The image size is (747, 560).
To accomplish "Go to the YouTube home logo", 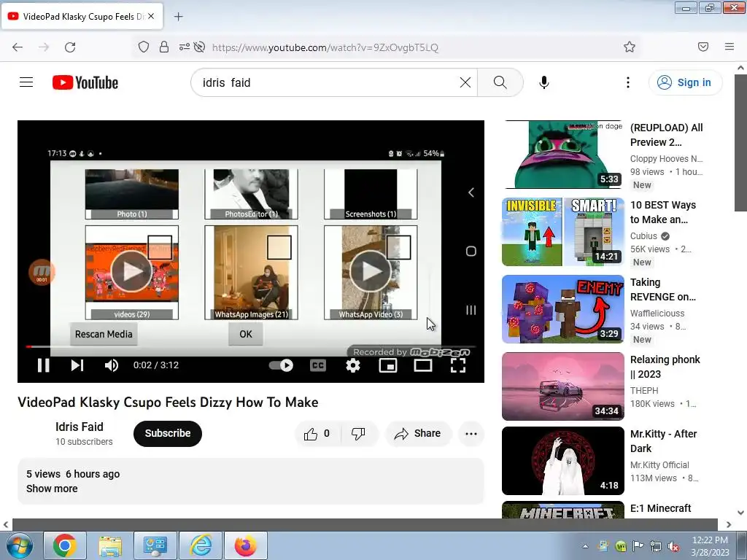I will coord(85,82).
